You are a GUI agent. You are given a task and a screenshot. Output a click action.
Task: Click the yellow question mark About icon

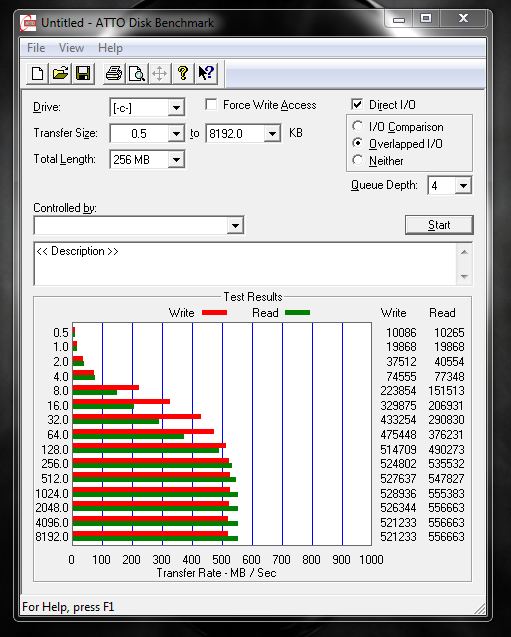(183, 74)
